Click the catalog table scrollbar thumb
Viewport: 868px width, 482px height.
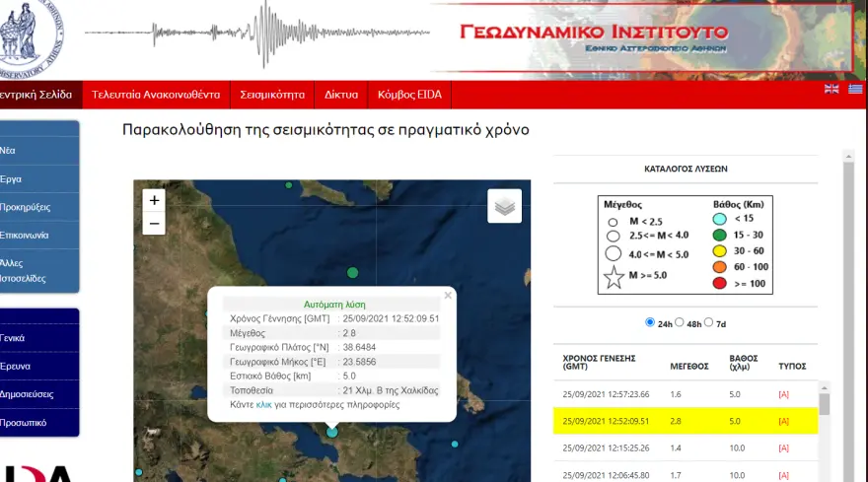click(825, 404)
